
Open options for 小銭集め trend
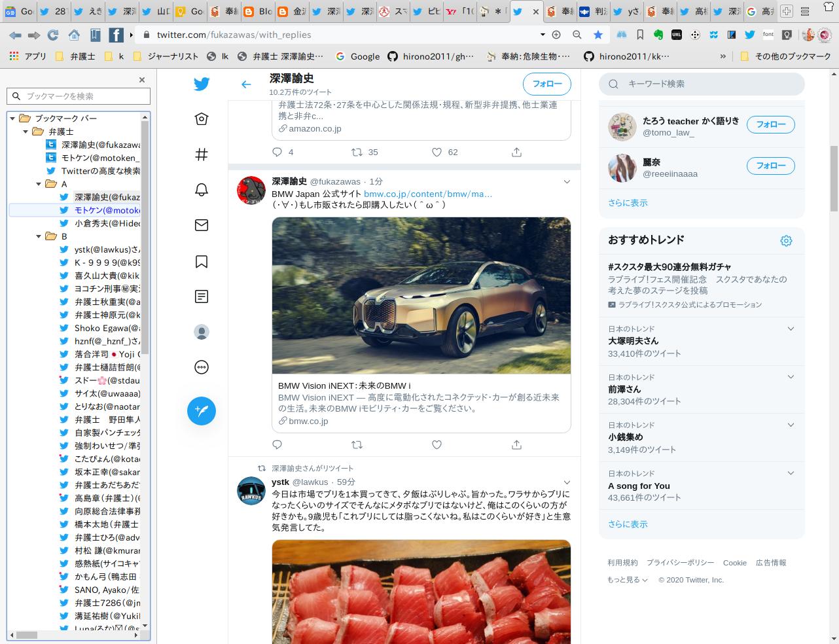click(791, 425)
